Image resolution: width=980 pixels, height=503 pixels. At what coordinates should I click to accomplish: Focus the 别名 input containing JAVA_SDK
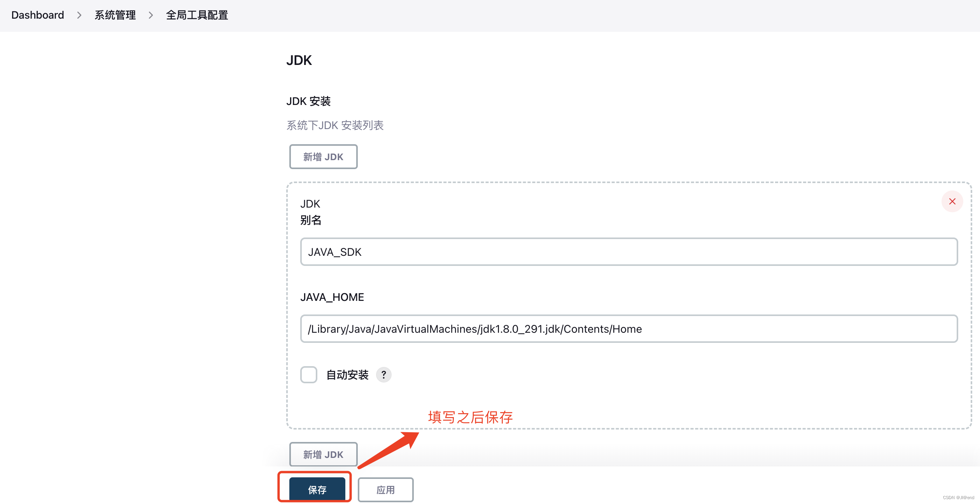[629, 252]
